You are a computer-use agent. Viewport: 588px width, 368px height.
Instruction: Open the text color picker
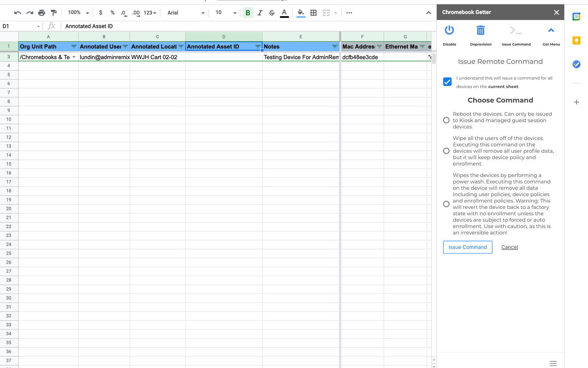coord(284,12)
